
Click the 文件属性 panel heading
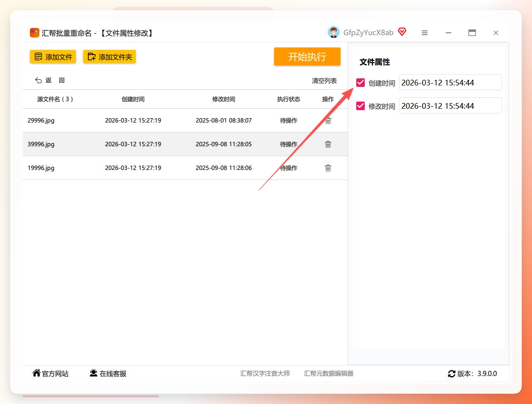point(375,62)
